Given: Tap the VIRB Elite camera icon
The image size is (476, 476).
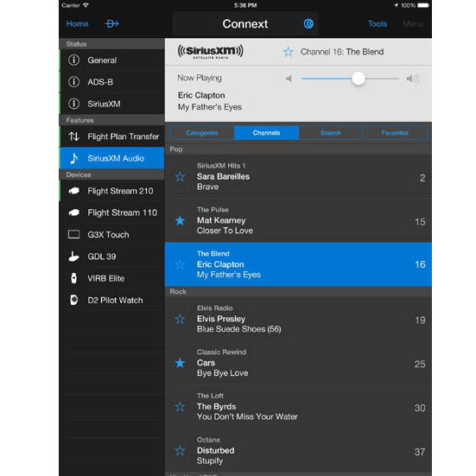Looking at the screenshot, I should (x=73, y=278).
